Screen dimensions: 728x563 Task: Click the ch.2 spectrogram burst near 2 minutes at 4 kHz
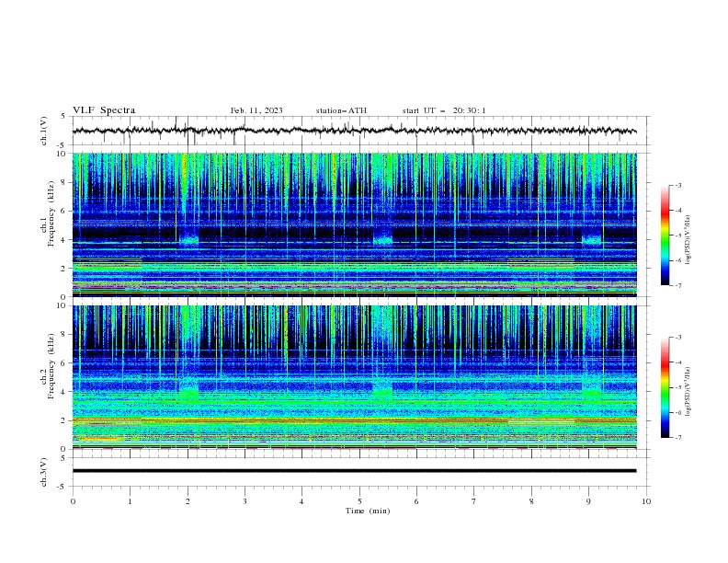[x=189, y=393]
